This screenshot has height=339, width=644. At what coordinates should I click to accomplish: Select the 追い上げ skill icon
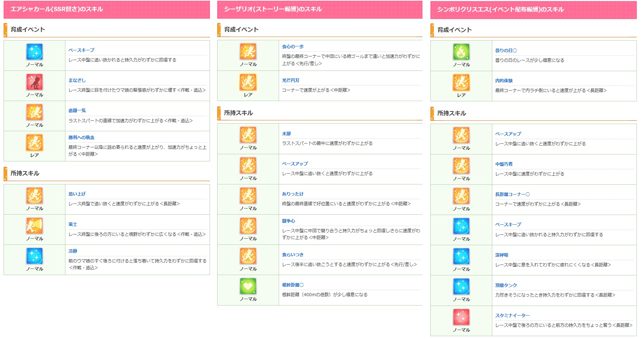coord(35,196)
